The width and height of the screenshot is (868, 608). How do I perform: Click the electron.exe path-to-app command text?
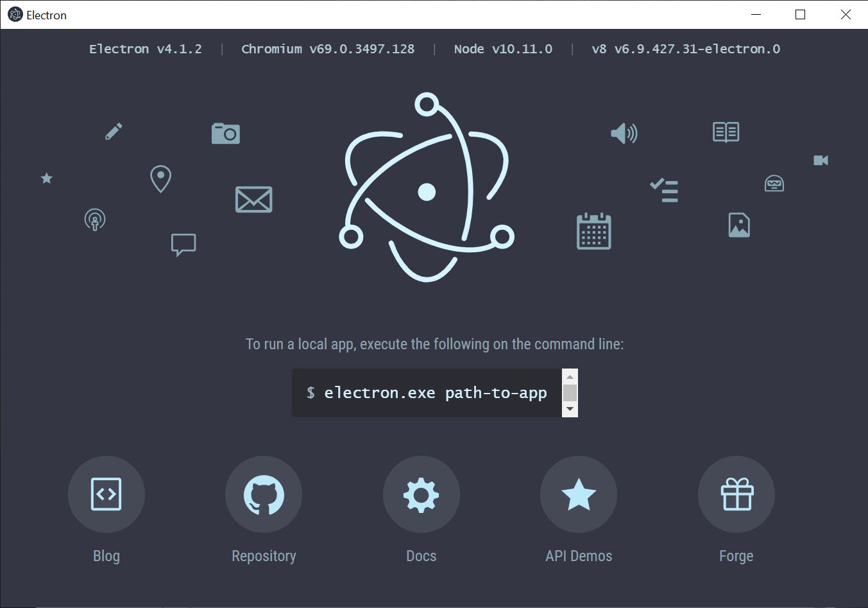(x=436, y=393)
